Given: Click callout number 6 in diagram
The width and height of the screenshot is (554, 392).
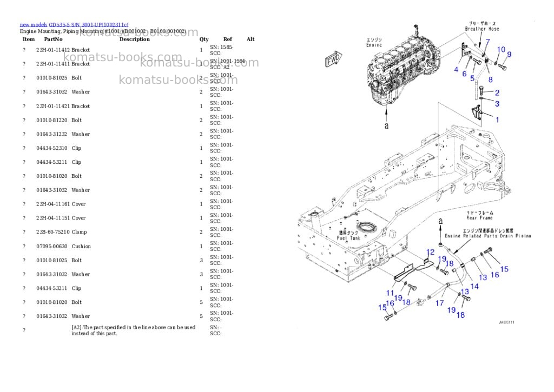Looking at the screenshot, I should point(464,74).
